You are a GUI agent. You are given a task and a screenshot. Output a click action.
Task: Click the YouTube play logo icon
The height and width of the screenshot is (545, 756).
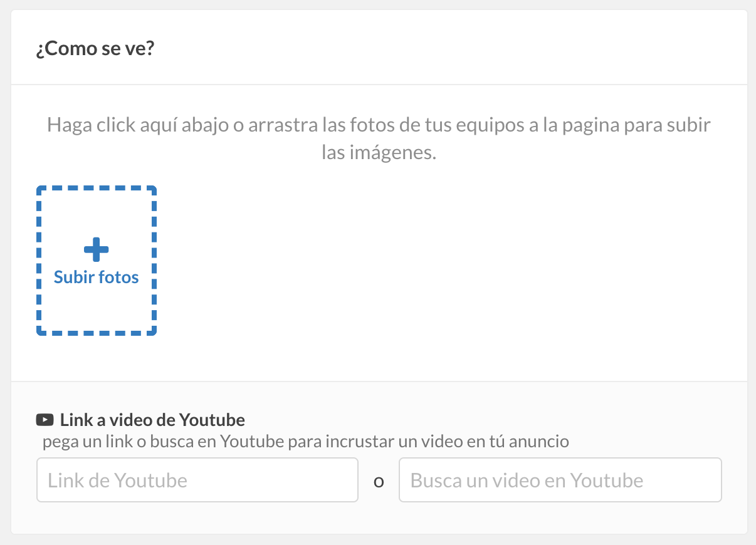[x=45, y=420]
